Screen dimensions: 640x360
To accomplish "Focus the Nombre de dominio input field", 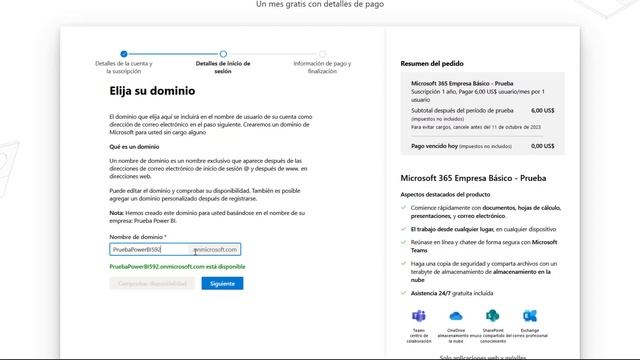I will pos(175,249).
